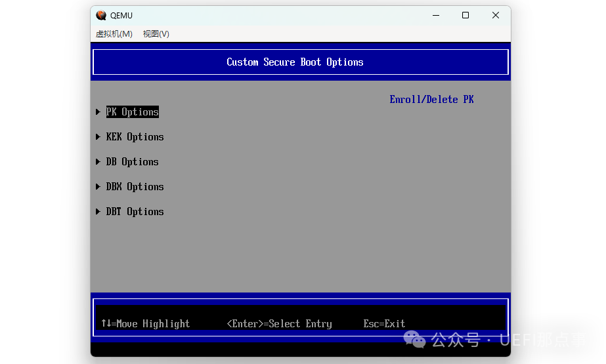Click the triangle next to DBX Options
This screenshot has width=606, height=364.
(98, 187)
